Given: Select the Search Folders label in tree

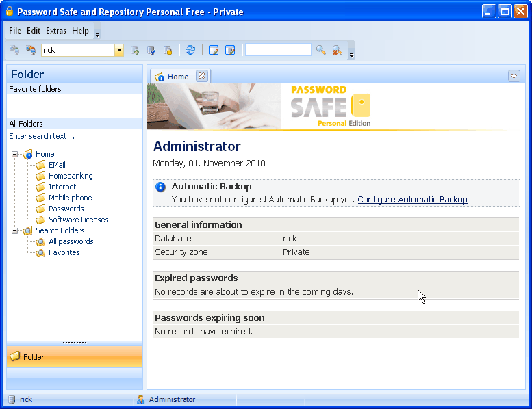Looking at the screenshot, I should coord(60,230).
